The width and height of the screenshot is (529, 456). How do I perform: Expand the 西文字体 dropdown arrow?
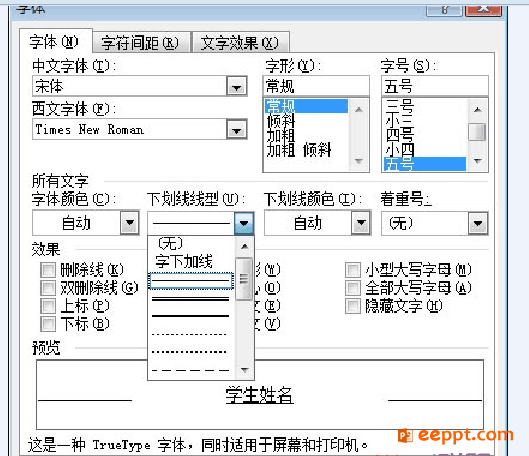pos(236,129)
